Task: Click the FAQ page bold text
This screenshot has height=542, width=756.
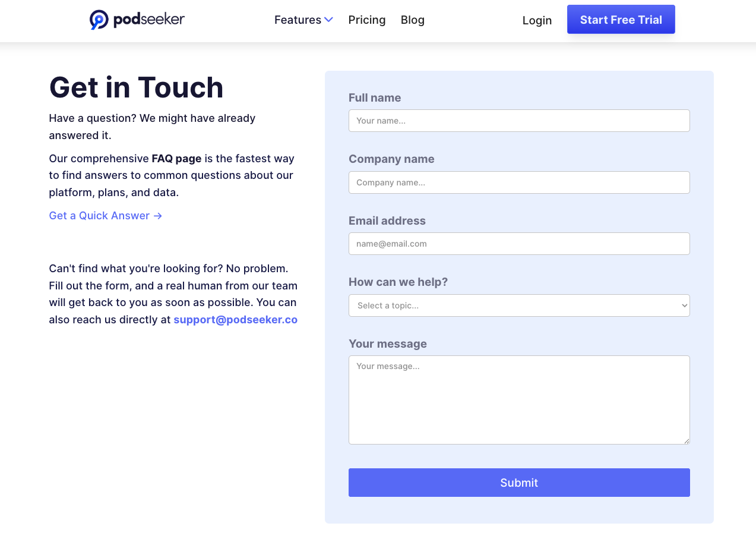Action: point(176,158)
